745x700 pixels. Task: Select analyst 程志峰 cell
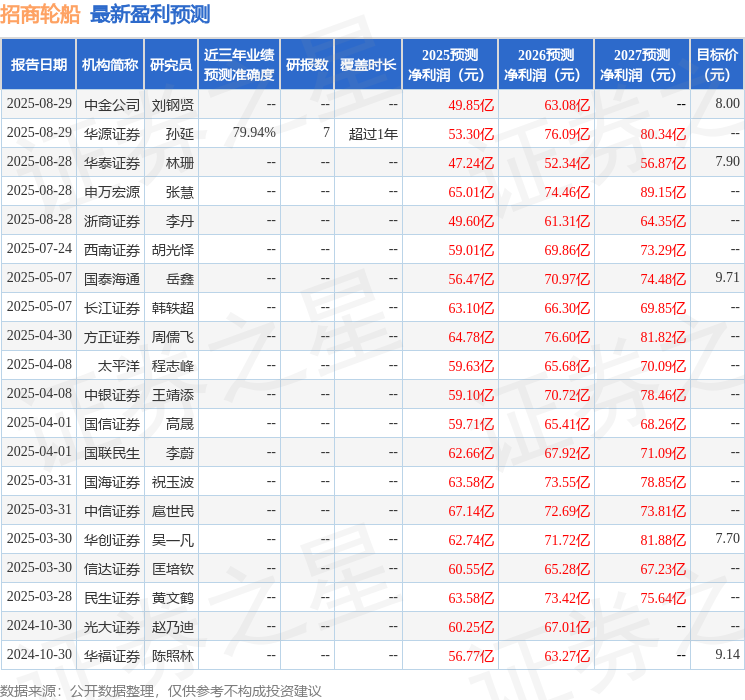[x=172, y=365]
